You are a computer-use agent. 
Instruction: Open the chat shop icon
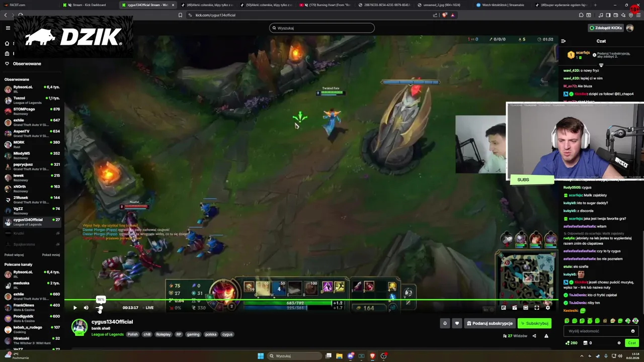585,343
